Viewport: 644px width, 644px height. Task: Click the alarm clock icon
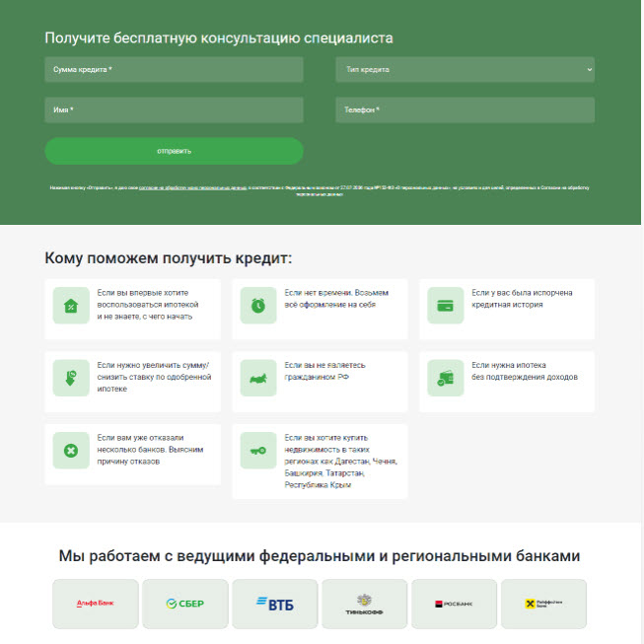[x=258, y=305]
